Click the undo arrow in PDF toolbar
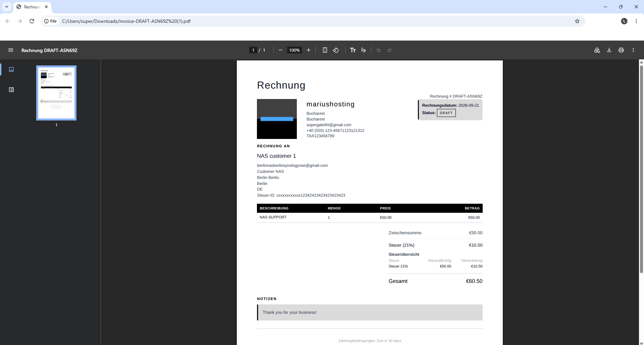This screenshot has width=644, height=345. 379,50
